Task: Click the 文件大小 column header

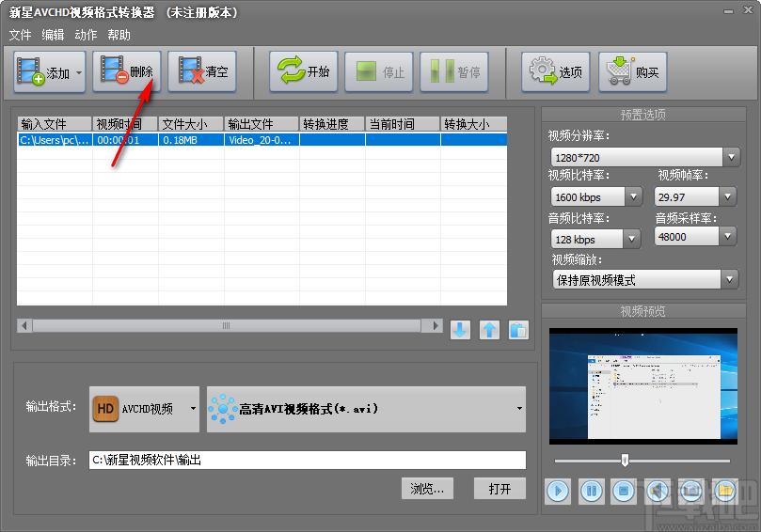Action: tap(191, 124)
